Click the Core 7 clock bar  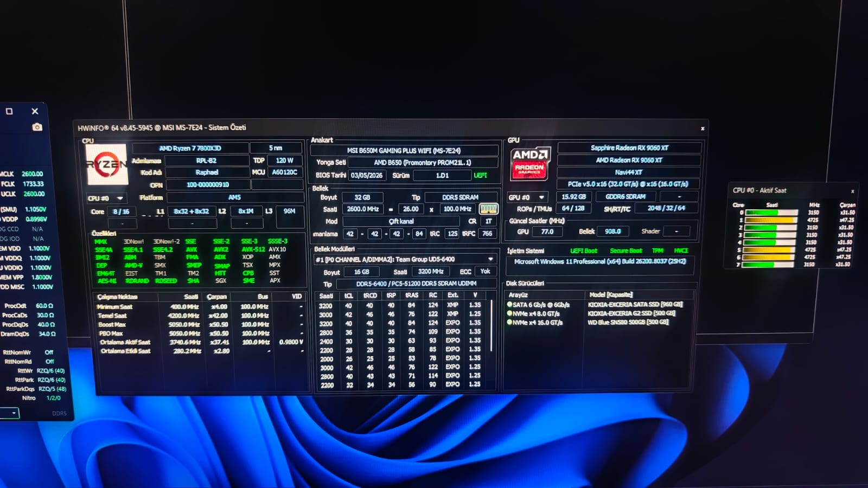768,265
